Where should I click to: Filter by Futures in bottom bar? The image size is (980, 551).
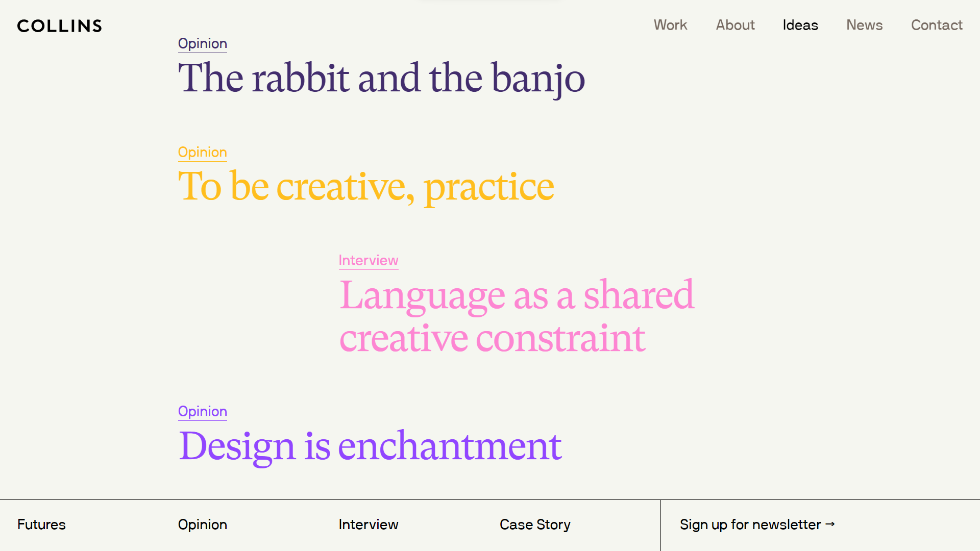click(x=41, y=524)
